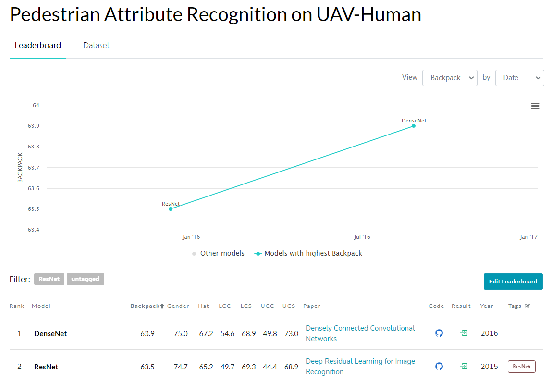Open the View metric dropdown showing Backpack
This screenshot has height=392, width=552.
[x=450, y=77]
